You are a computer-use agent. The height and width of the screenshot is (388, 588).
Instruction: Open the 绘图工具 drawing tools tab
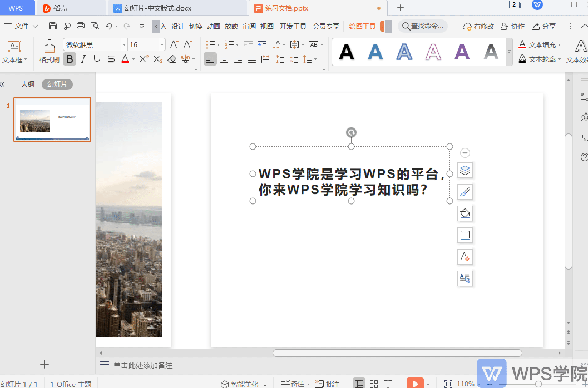click(362, 26)
